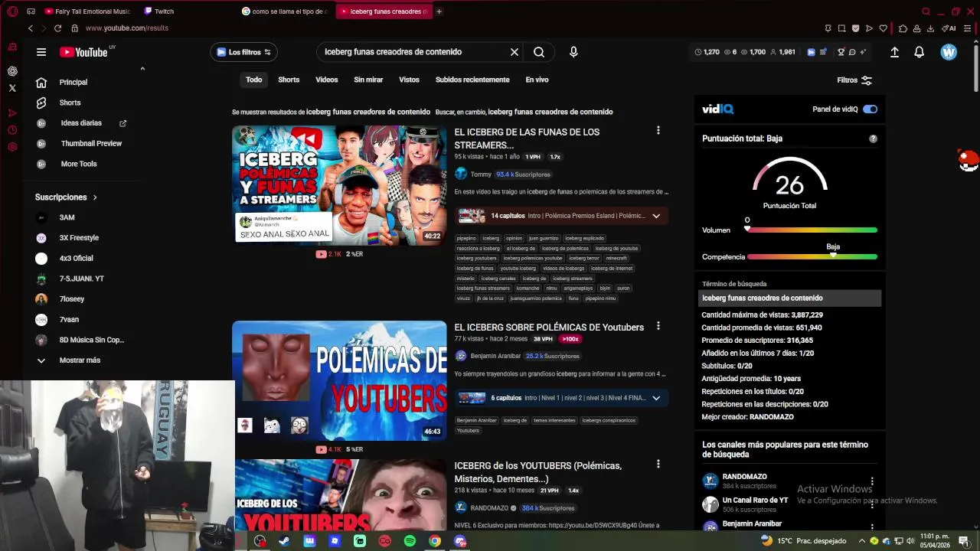Show hidden system tray icons
The height and width of the screenshot is (551, 980).
click(x=862, y=541)
